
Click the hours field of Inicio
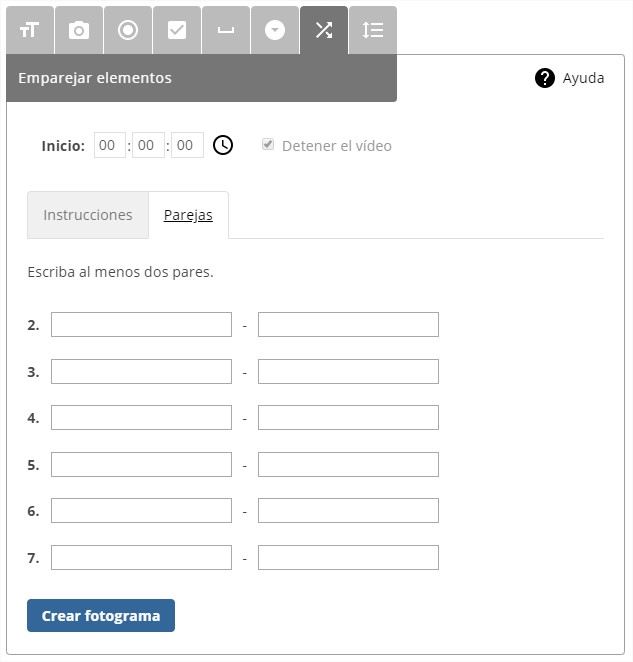[x=109, y=145]
